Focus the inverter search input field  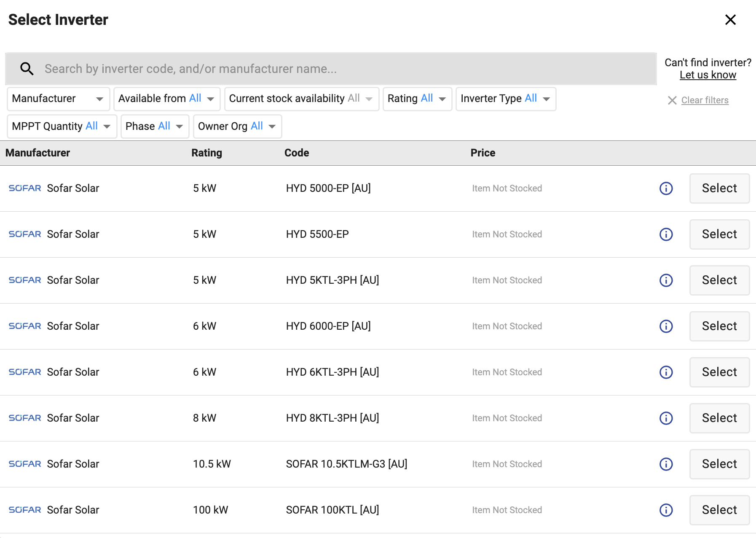point(331,69)
